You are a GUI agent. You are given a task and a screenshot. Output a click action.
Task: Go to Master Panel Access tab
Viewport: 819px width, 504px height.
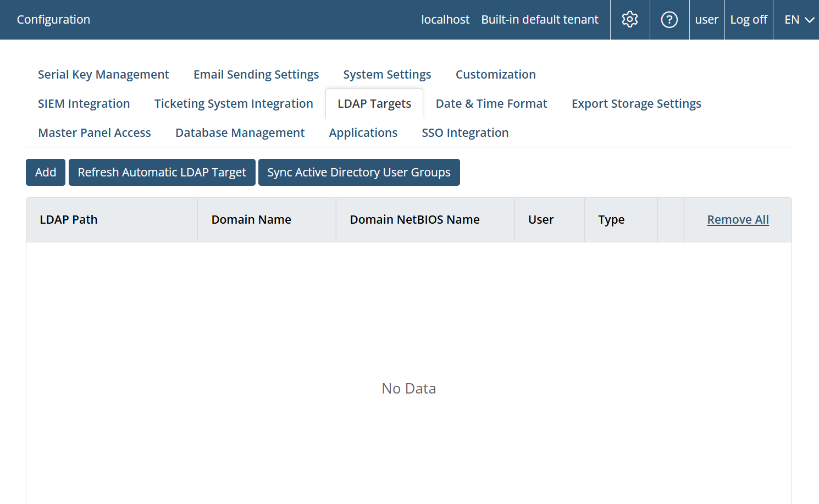click(x=95, y=133)
